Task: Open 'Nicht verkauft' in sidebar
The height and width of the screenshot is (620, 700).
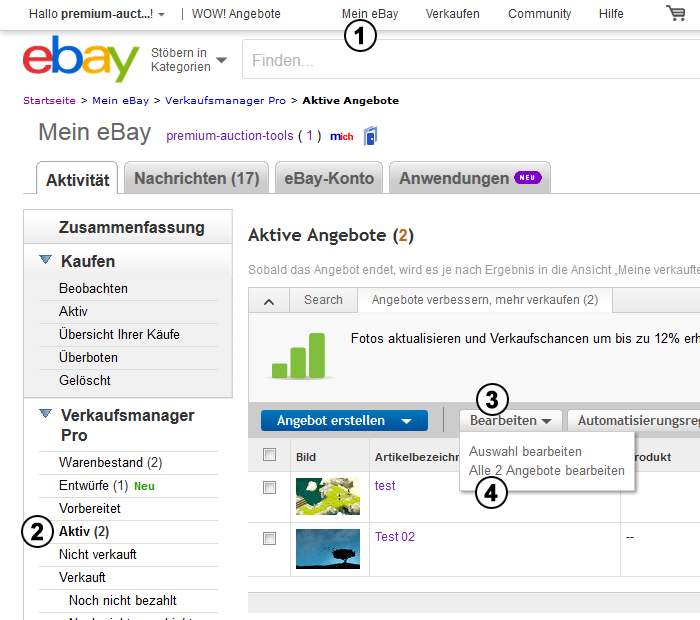Action: pyautogui.click(x=98, y=554)
